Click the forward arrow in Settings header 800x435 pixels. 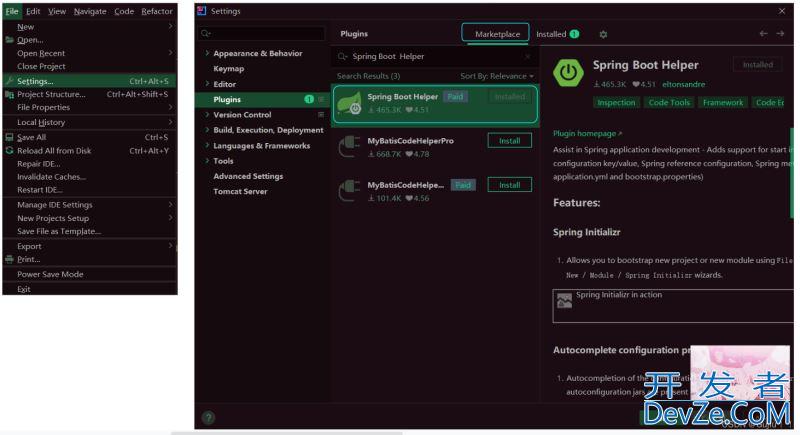(x=780, y=33)
